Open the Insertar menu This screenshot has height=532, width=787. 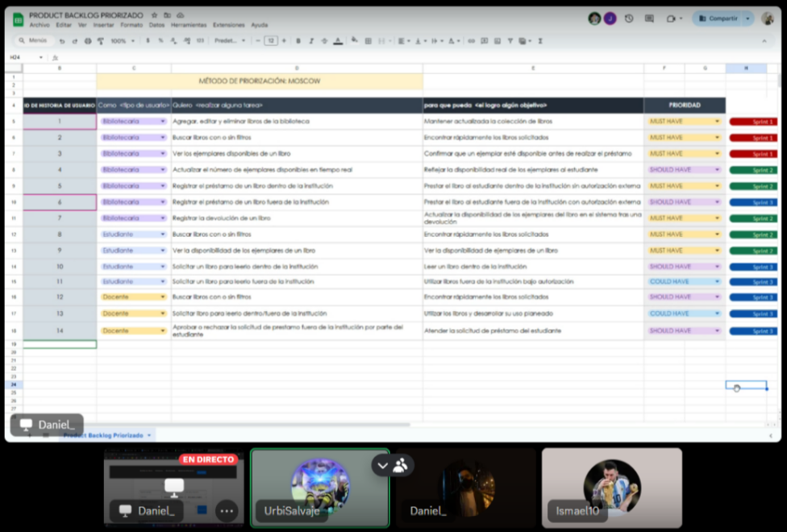103,25
